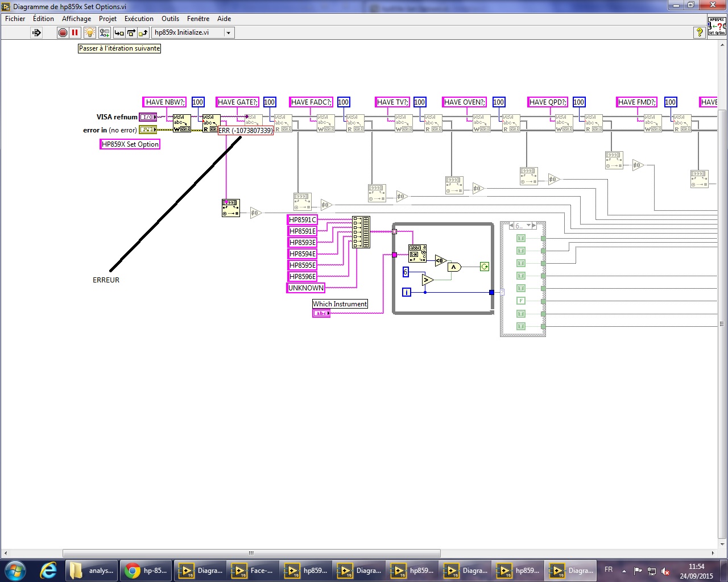
Task: Click the HAVE OVEN?; string constant
Action: pos(464,102)
